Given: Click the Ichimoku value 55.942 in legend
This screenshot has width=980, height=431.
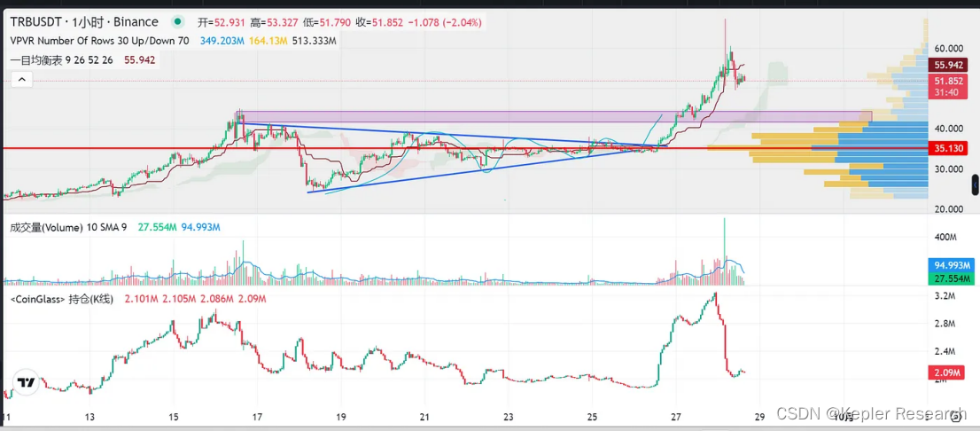Looking at the screenshot, I should pyautogui.click(x=140, y=60).
